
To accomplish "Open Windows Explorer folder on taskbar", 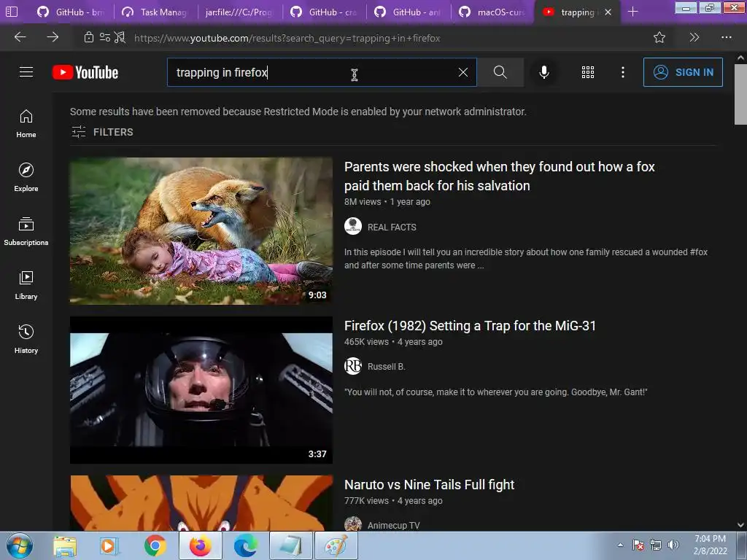I will 65,545.
